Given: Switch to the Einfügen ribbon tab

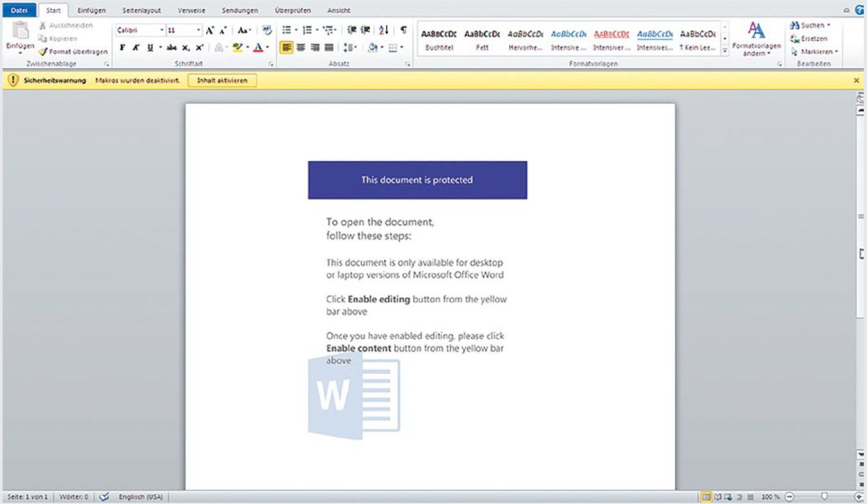Looking at the screenshot, I should coord(91,11).
